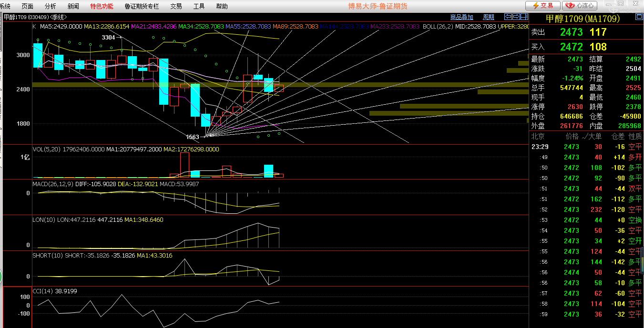Click the 结算 value 2492
This screenshot has height=328, width=644.
click(x=633, y=59)
